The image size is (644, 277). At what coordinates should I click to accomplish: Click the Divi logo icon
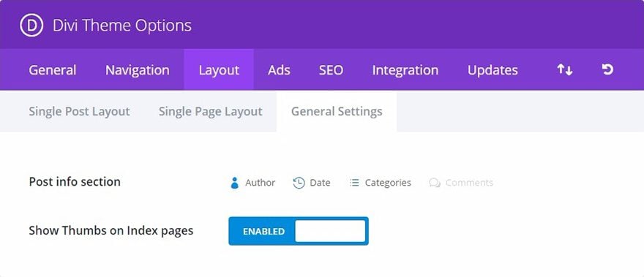pyautogui.click(x=31, y=26)
